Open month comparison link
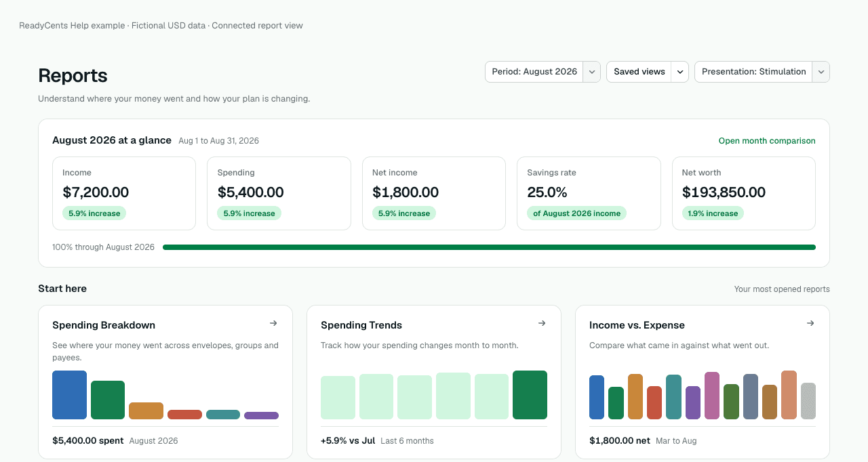The width and height of the screenshot is (868, 462). coord(767,141)
